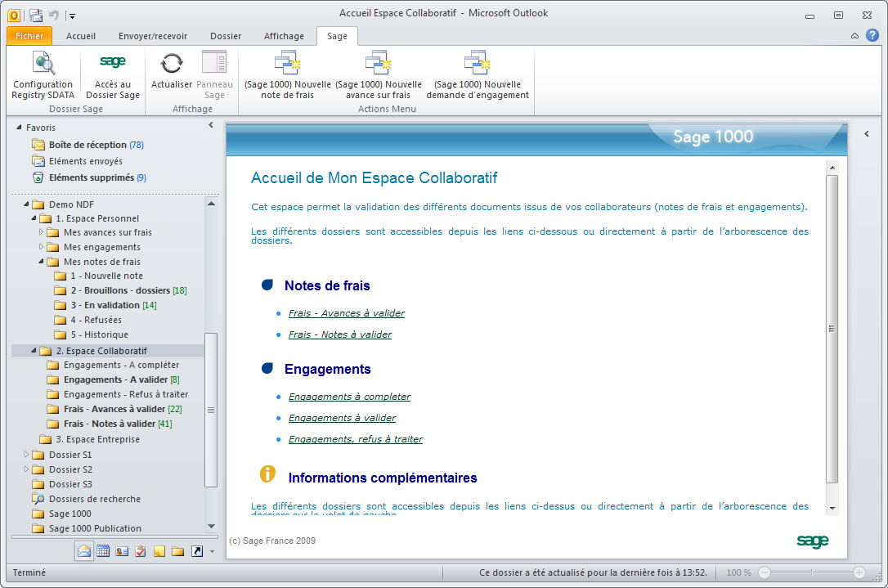Viewport: 888px width, 588px height.
Task: Click the folder tree scrollbar down arrow
Action: 211,526
